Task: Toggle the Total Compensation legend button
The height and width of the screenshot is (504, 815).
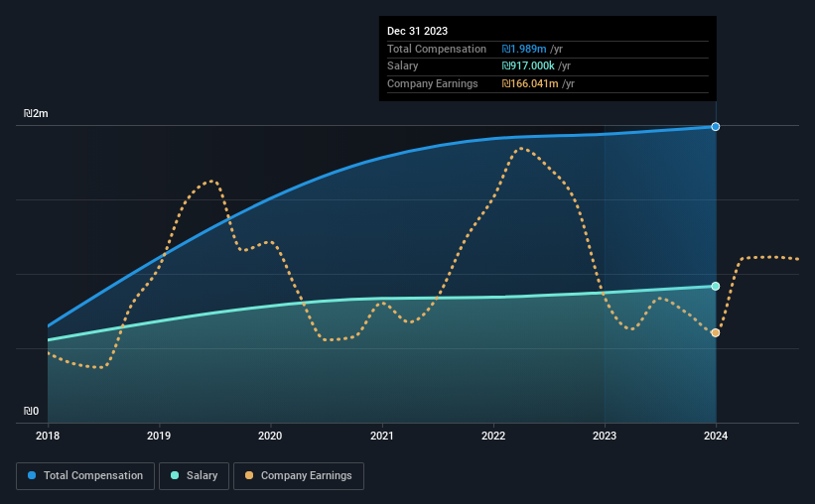Action: [x=85, y=476]
